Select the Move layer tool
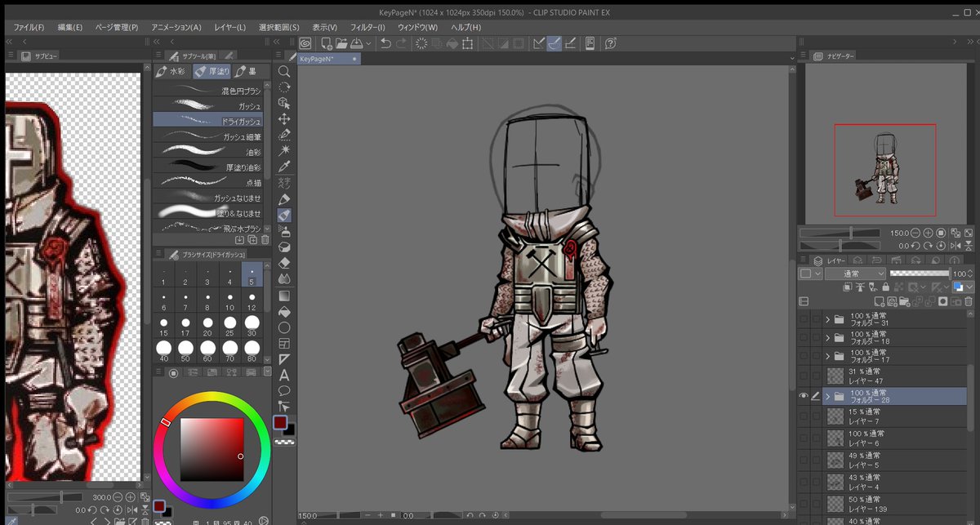The image size is (980, 525). (x=284, y=119)
